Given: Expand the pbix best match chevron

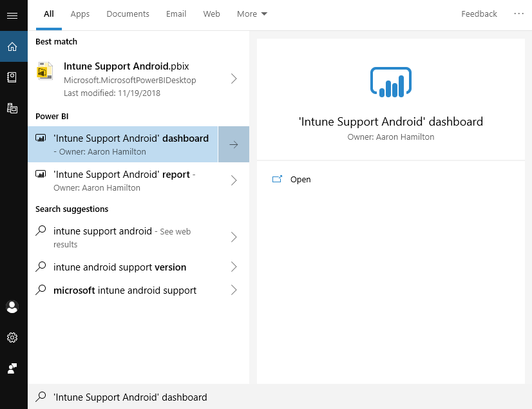Looking at the screenshot, I should coord(234,79).
